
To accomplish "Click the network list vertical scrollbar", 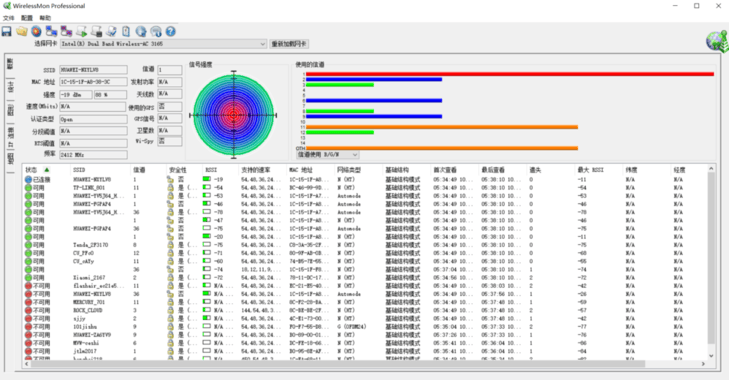I will pyautogui.click(x=711, y=262).
